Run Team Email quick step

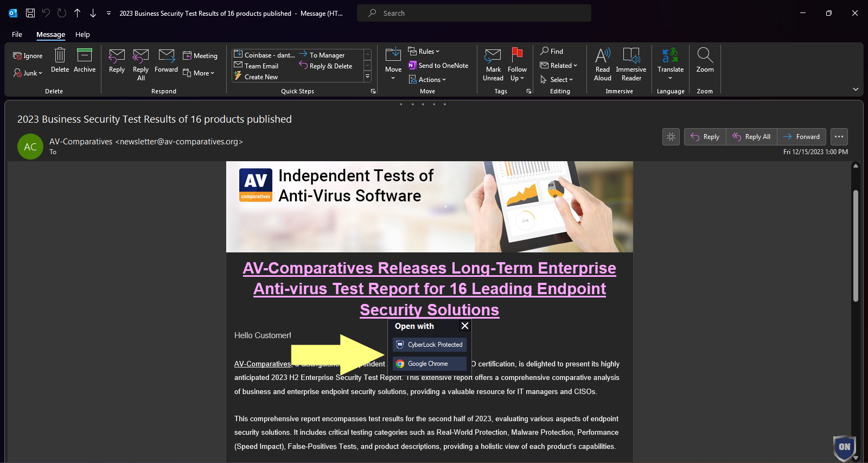click(x=256, y=66)
